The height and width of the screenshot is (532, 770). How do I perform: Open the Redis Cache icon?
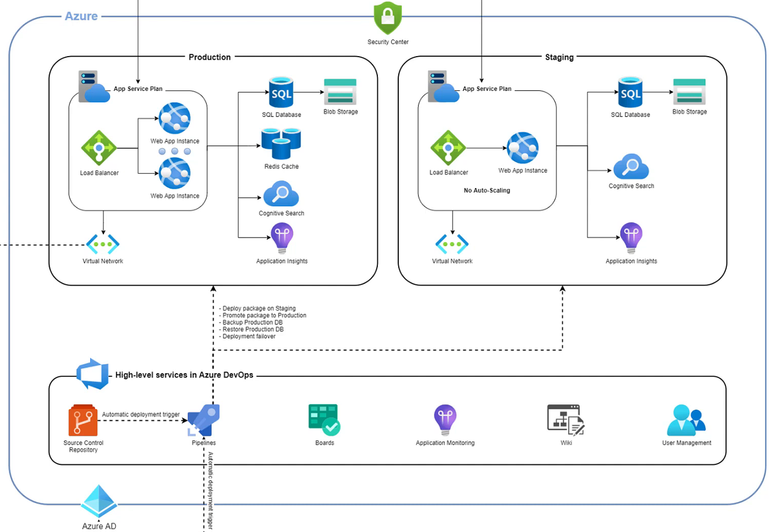(x=281, y=144)
